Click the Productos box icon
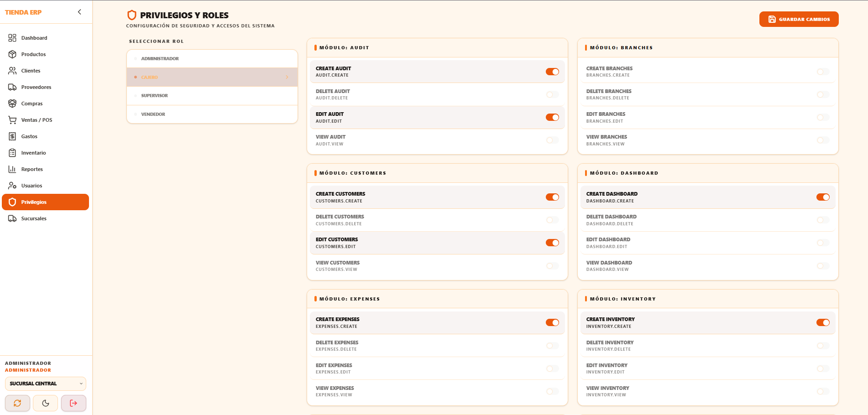868x415 pixels. (12, 54)
